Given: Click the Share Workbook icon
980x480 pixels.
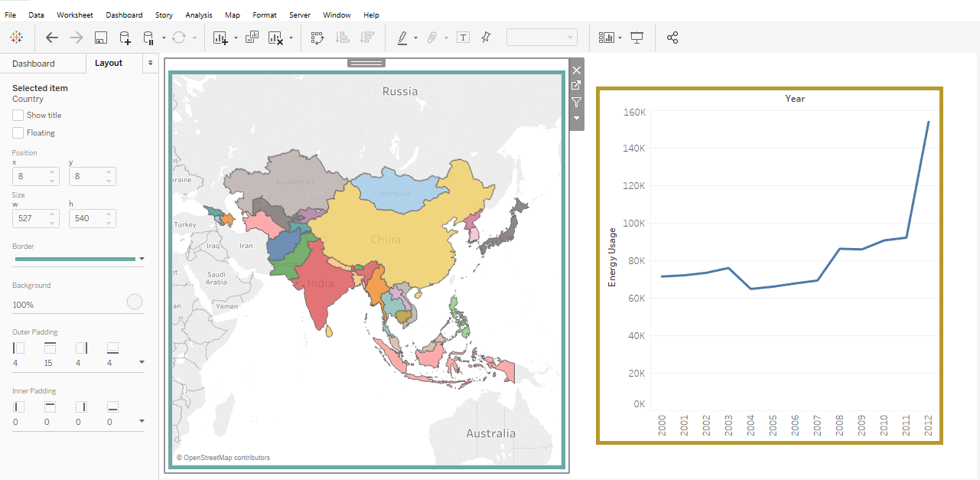Looking at the screenshot, I should (672, 37).
